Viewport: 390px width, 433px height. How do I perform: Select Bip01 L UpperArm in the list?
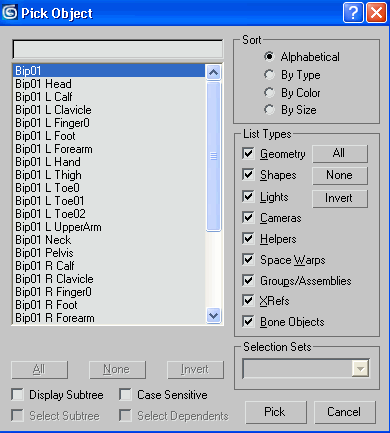(x=109, y=227)
